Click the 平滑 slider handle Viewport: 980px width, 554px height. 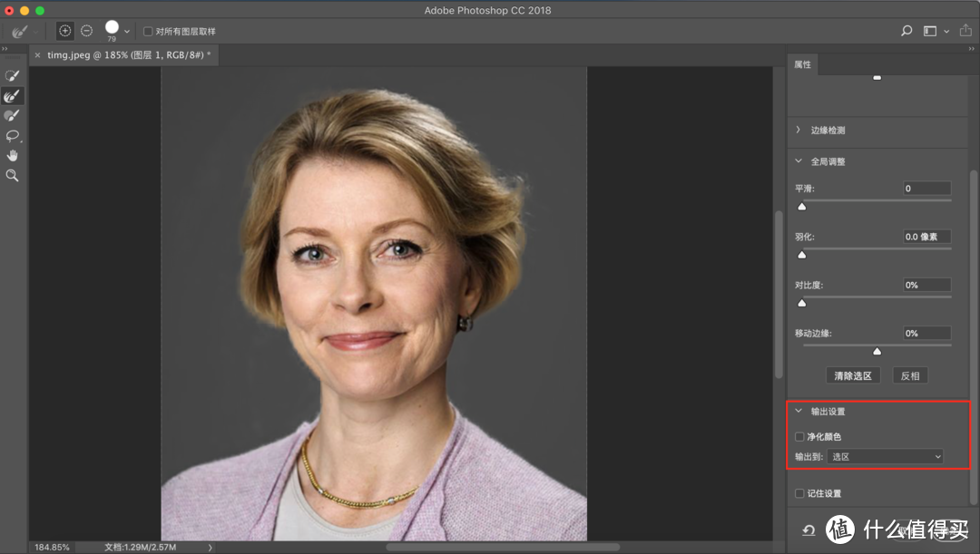coord(802,206)
